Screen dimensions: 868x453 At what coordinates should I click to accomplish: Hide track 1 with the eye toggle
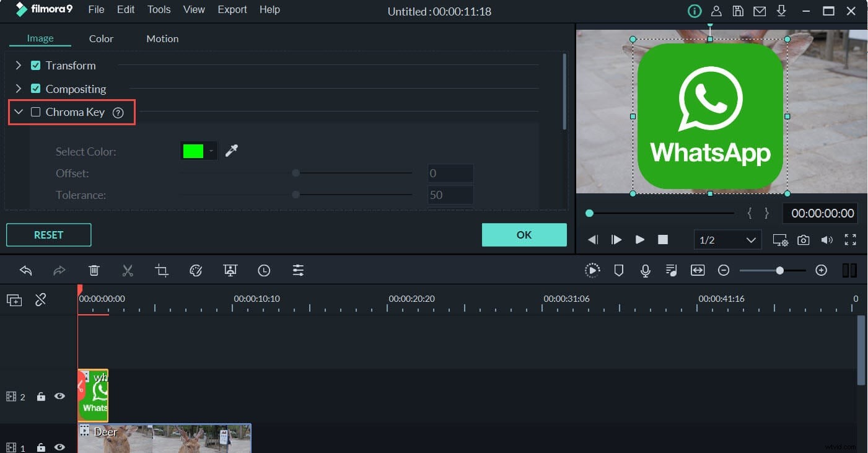click(x=59, y=447)
